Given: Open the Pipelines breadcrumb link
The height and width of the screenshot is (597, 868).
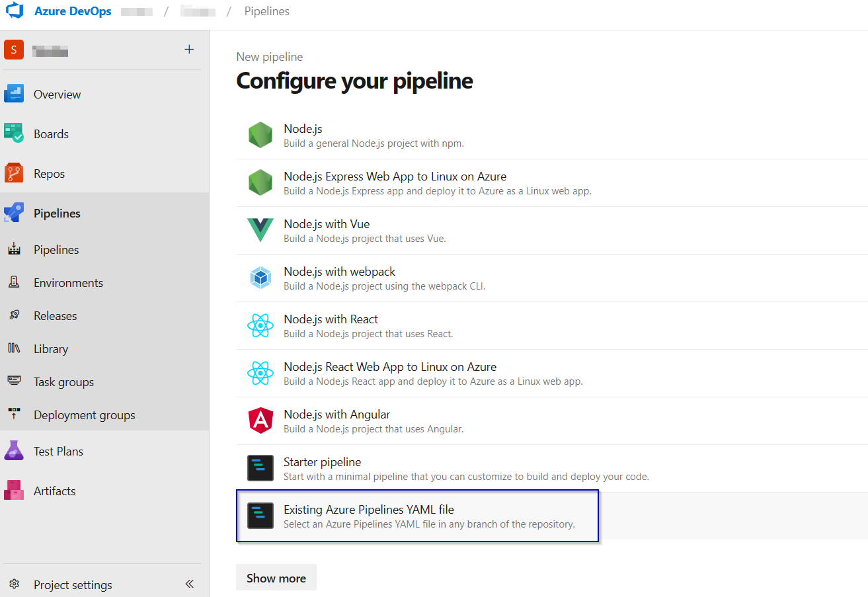Looking at the screenshot, I should [266, 11].
